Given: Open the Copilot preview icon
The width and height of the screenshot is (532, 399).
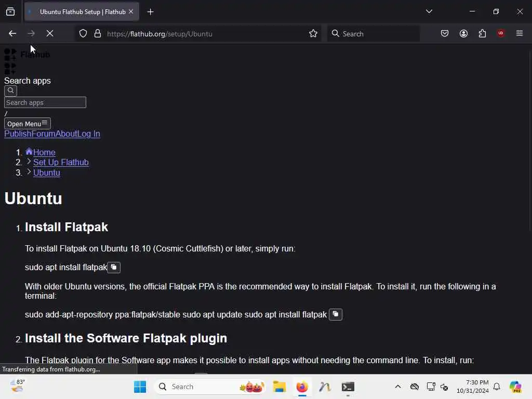Looking at the screenshot, I should click(515, 387).
